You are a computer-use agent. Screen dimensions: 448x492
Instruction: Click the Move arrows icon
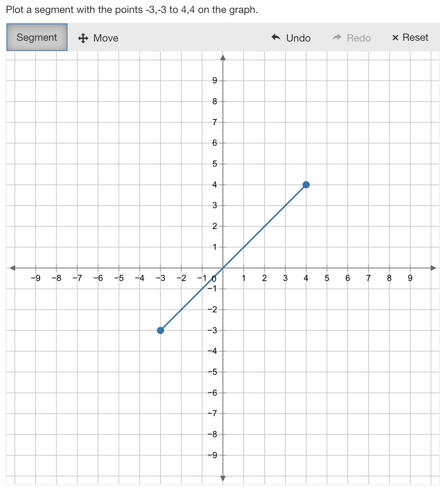83,38
